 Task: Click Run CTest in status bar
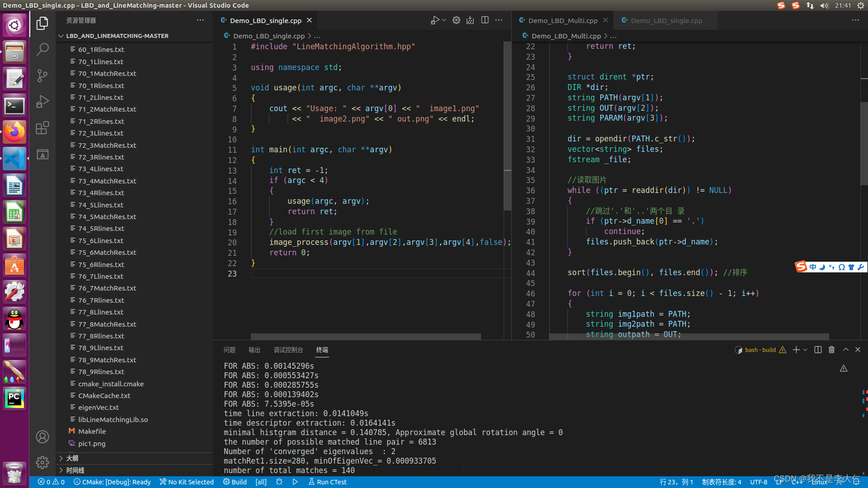[328, 482]
